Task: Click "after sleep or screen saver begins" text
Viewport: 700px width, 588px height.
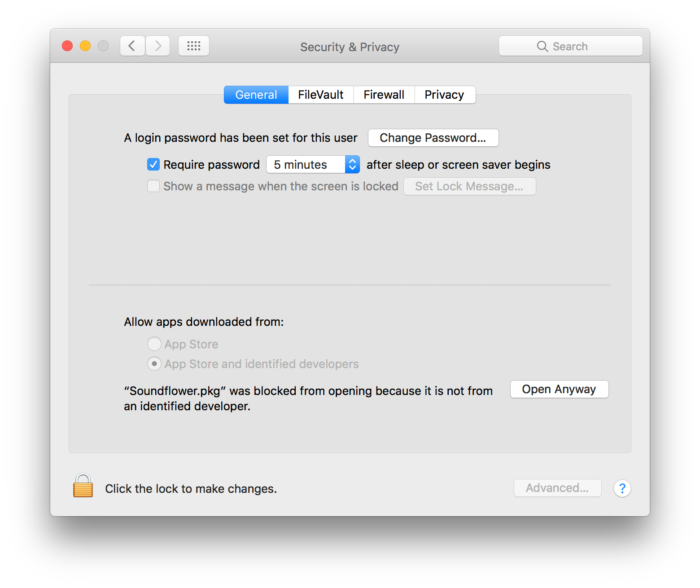Action: (458, 165)
